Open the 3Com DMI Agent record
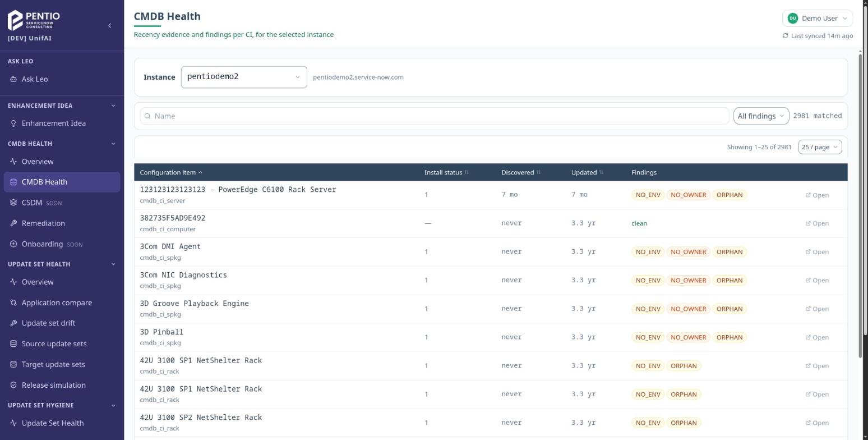This screenshot has width=868, height=440. tap(817, 252)
